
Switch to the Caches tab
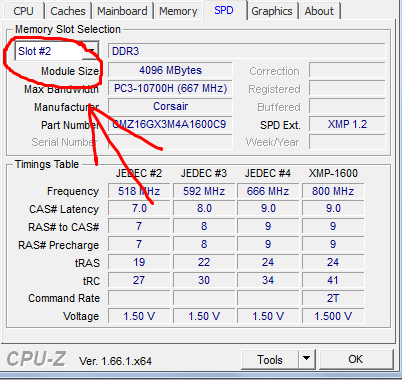coord(68,11)
